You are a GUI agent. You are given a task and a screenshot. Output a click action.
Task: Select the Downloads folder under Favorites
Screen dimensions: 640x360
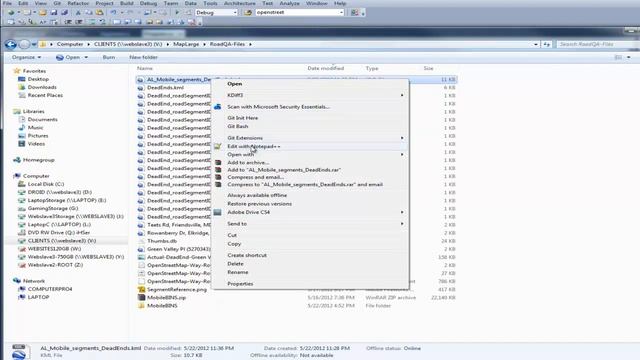point(42,87)
